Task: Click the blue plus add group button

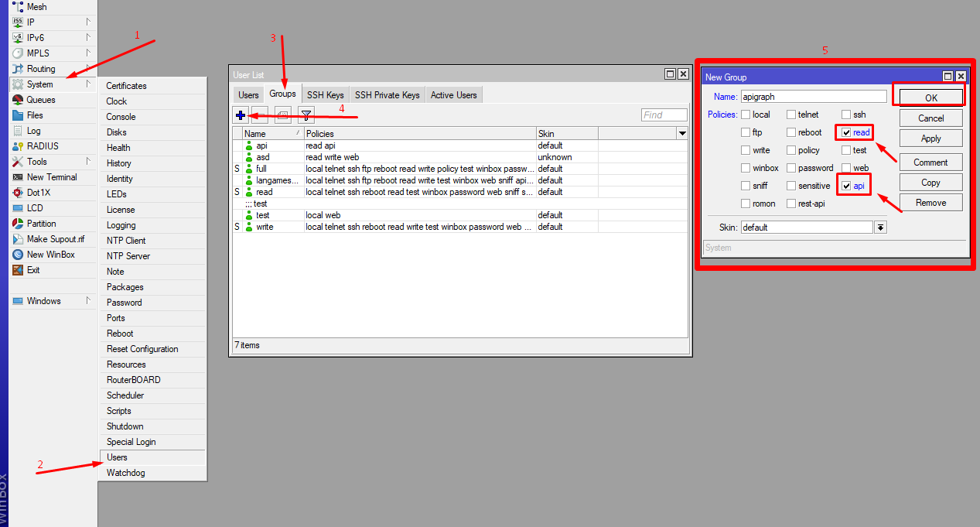Action: coord(241,115)
